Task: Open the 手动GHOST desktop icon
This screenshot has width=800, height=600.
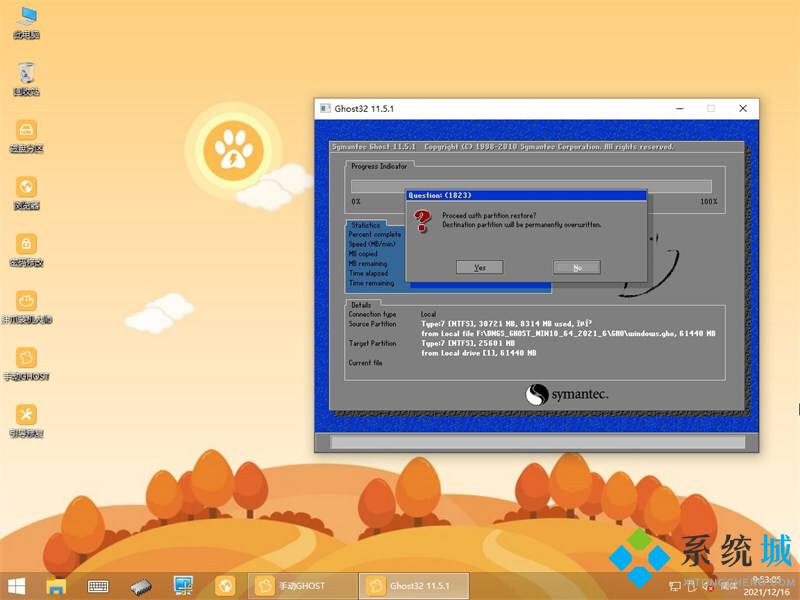Action: point(26,365)
